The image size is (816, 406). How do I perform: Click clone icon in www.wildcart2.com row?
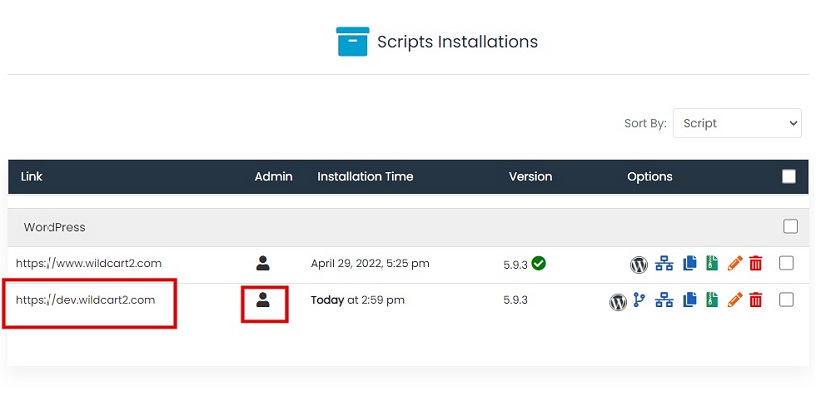(x=689, y=264)
